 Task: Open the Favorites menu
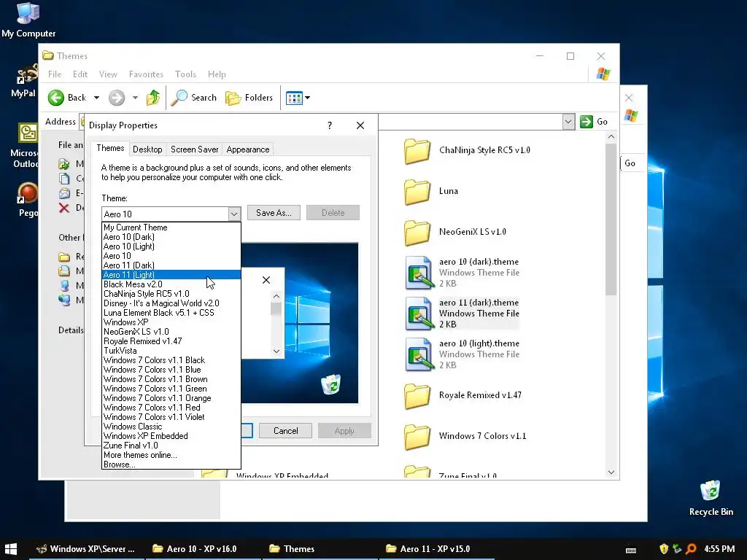click(x=146, y=74)
